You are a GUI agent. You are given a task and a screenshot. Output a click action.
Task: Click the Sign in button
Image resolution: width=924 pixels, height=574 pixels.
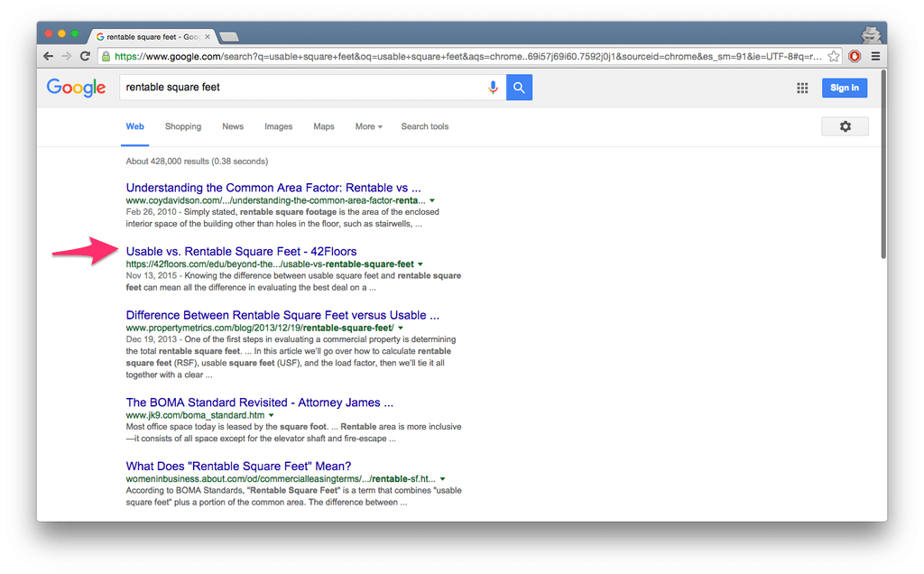(845, 88)
